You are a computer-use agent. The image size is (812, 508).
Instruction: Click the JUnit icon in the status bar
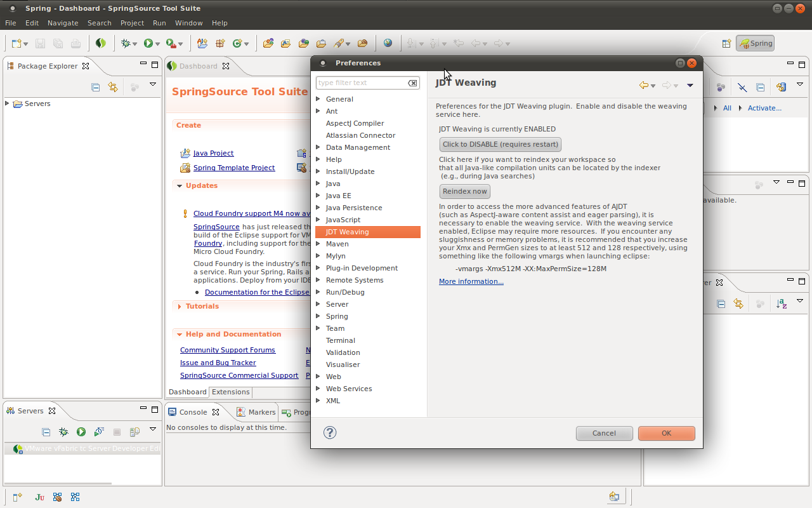click(x=39, y=497)
